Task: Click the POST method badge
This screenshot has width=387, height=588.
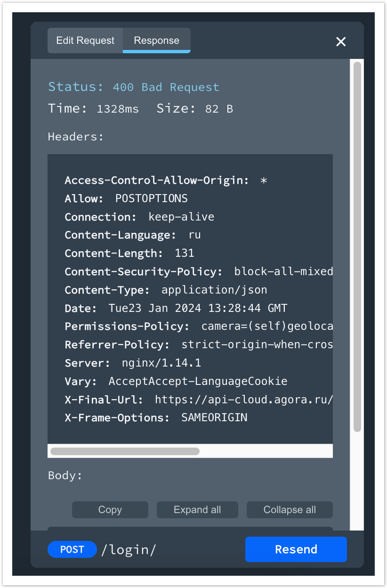Action: pyautogui.click(x=72, y=549)
